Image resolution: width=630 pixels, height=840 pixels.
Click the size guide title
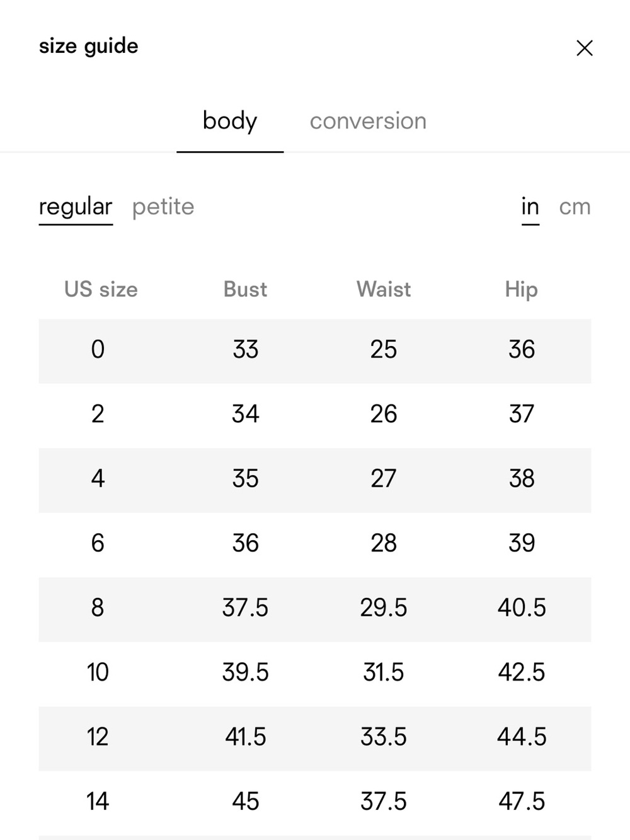(88, 47)
